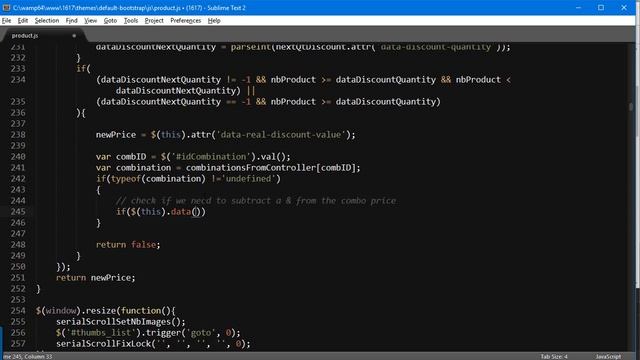Image resolution: width=640 pixels, height=360 pixels.
Task: Close the product.js tab via its unsaved dot
Action: pyautogui.click(x=74, y=36)
